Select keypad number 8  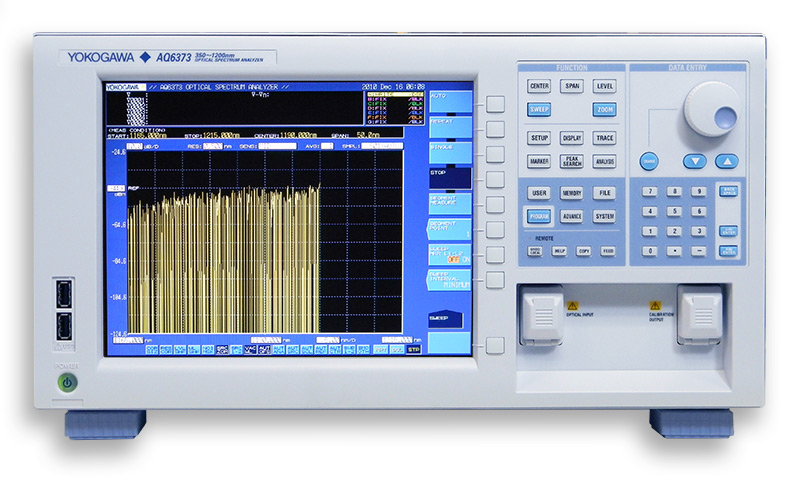674,191
